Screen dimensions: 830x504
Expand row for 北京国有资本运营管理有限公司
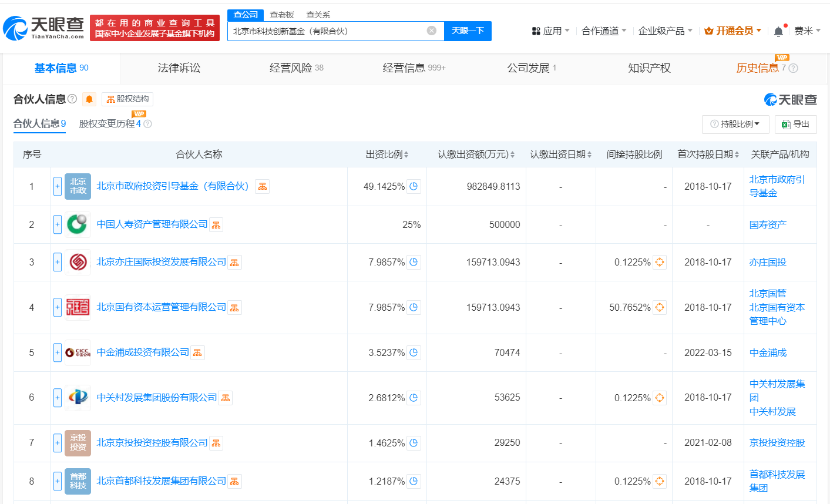tap(58, 307)
